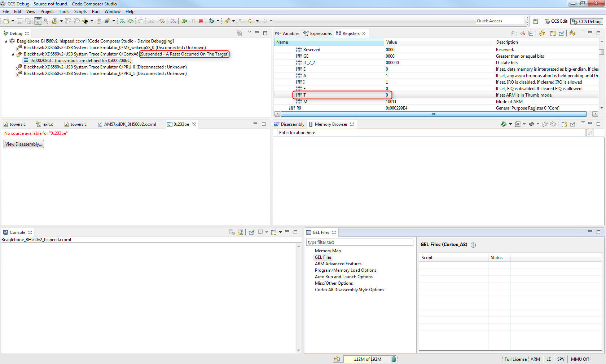
Task: Click the Registers horizontal scrollbar
Action: 434,114
